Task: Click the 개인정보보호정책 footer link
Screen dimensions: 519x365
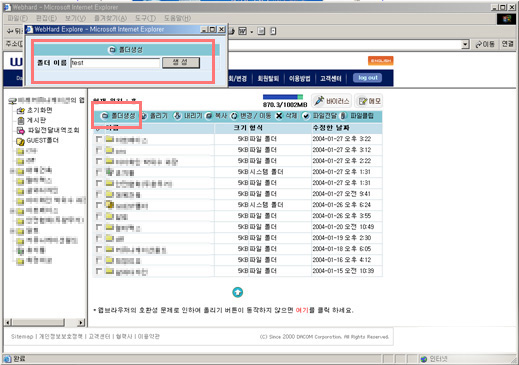Action: coord(61,337)
